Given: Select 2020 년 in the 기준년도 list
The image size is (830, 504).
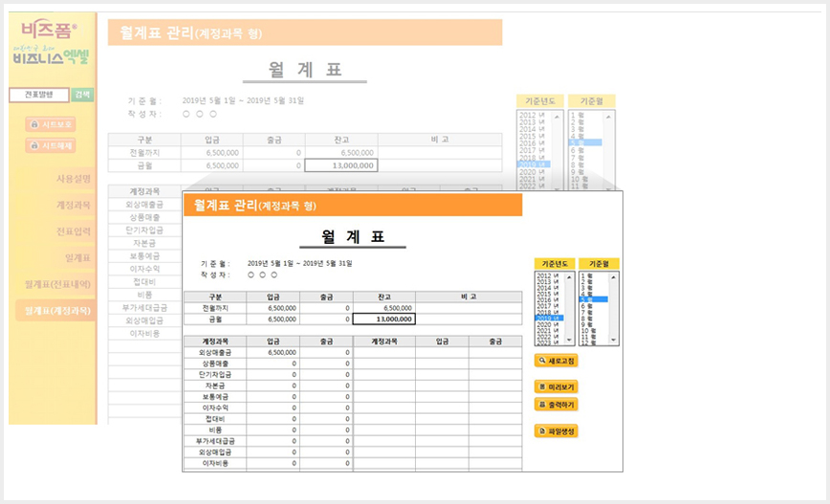Looking at the screenshot, I should point(550,324).
